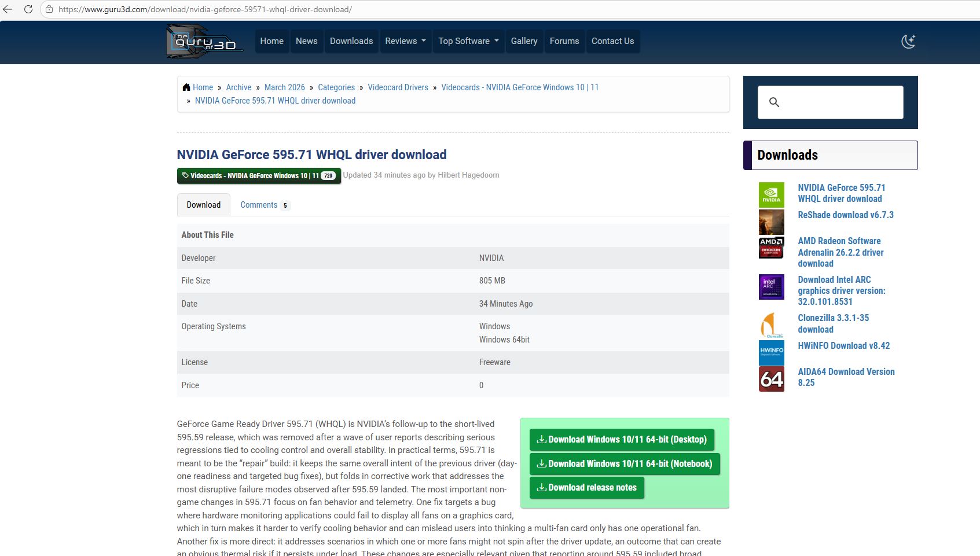Download Windows 10/11 64-bit Desktop driver
Screen dimensions: 980x556
622,440
